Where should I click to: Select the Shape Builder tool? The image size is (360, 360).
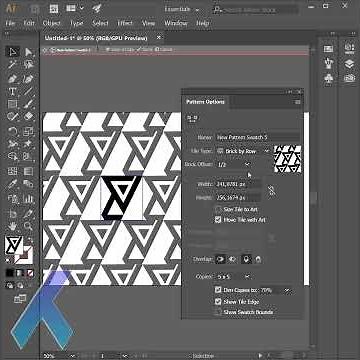[x=13, y=157]
